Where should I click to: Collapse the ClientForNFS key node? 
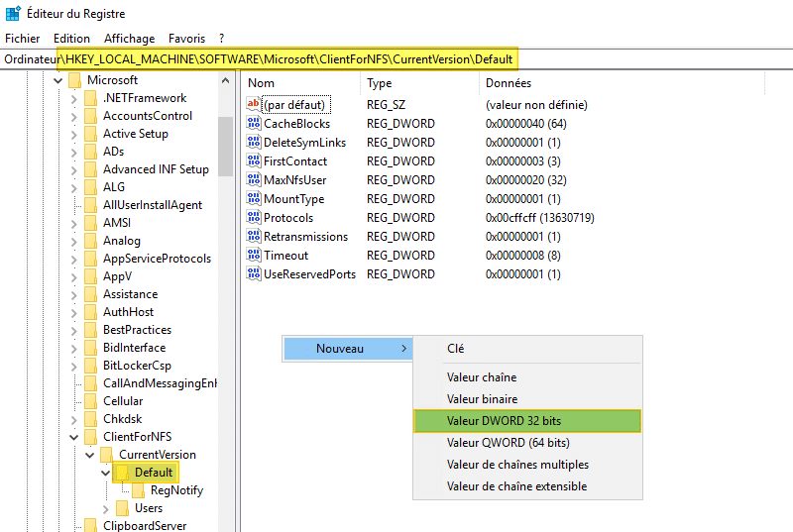[74, 437]
